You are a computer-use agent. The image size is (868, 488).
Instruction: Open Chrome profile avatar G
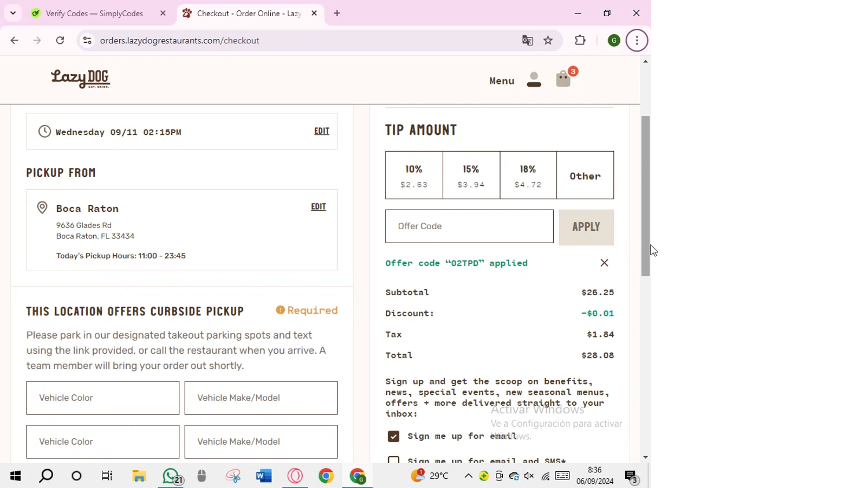(x=614, y=41)
